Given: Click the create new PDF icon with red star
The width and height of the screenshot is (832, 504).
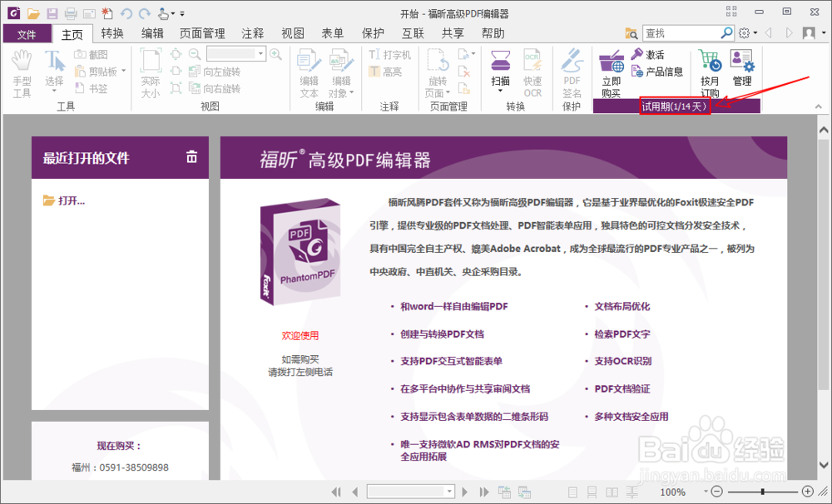Looking at the screenshot, I should click(107, 13).
